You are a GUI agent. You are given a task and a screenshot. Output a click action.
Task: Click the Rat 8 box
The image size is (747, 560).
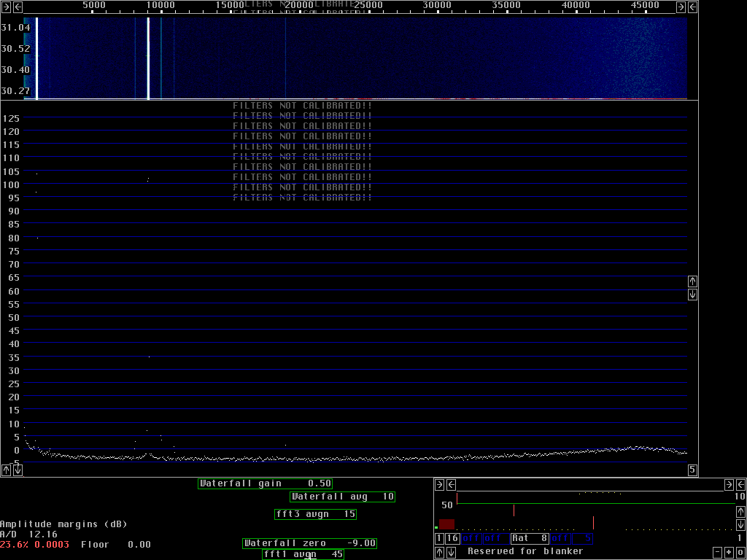click(x=530, y=539)
